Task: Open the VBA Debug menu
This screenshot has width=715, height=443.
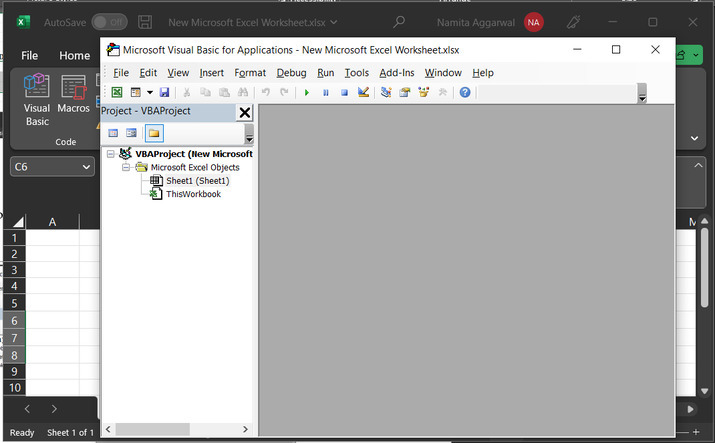Action: [x=291, y=73]
